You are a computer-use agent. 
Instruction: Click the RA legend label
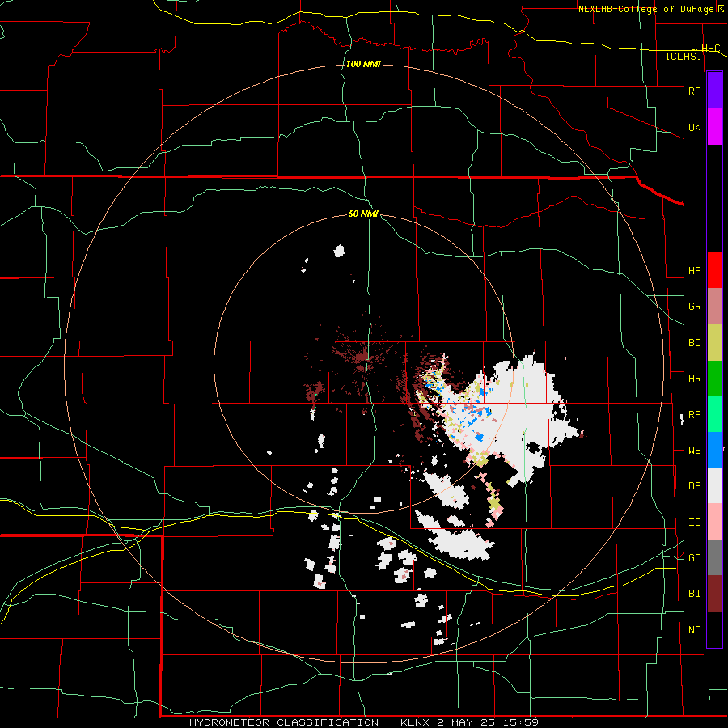click(694, 415)
